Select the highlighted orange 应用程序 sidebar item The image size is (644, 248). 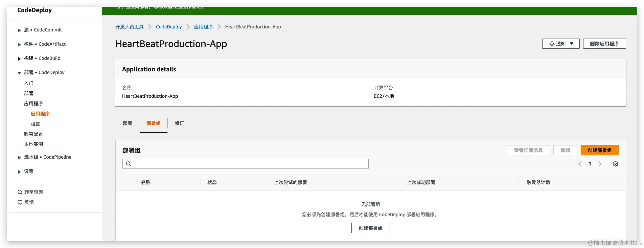point(40,114)
